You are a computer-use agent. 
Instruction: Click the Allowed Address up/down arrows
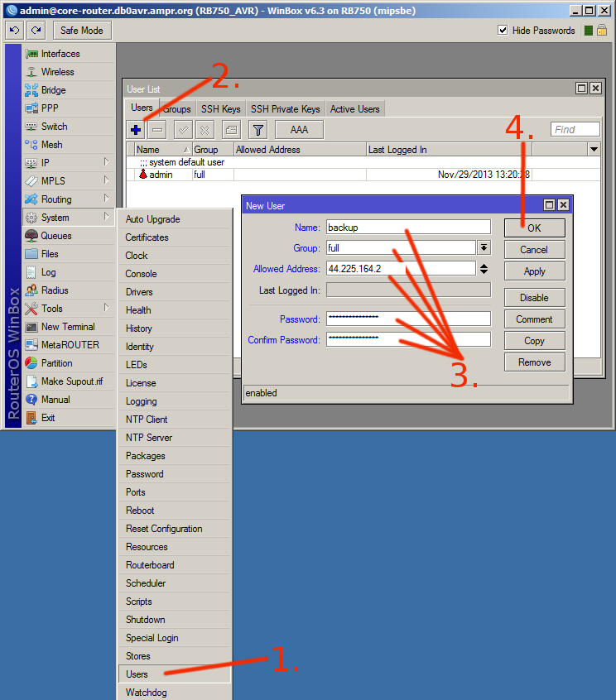(x=484, y=269)
